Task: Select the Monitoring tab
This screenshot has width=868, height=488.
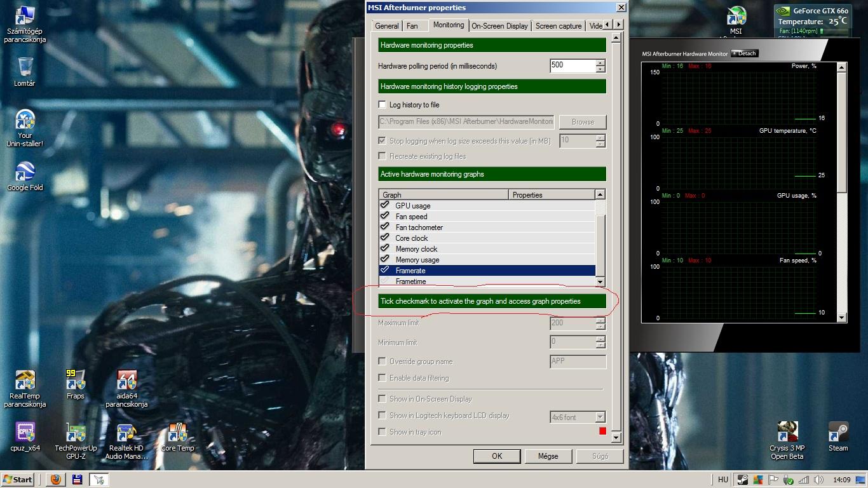Action: pyautogui.click(x=449, y=25)
